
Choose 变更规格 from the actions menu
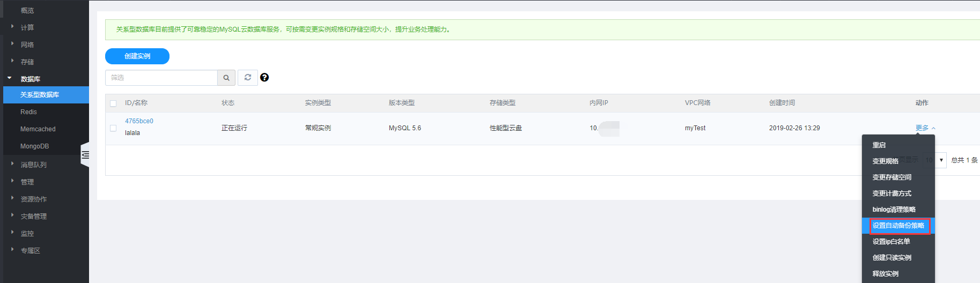click(x=898, y=161)
